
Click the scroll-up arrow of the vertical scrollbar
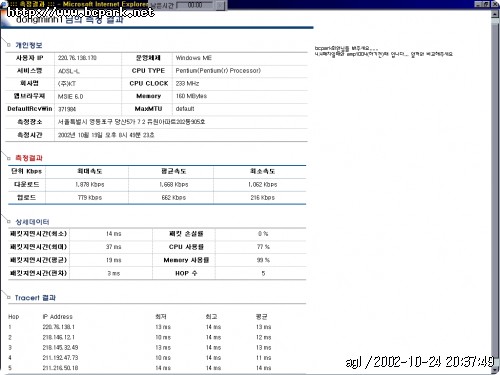point(495,14)
